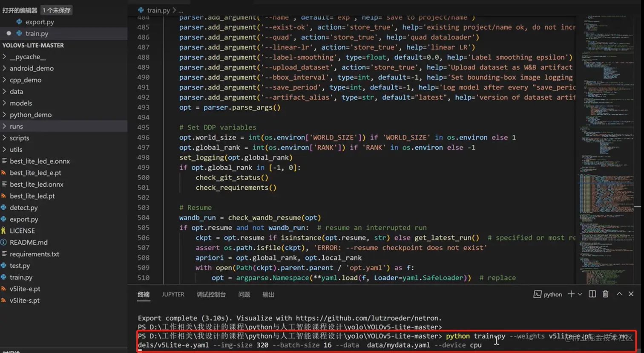The image size is (644, 353).
Task: Click the python terminal shell icon
Action: click(538, 294)
